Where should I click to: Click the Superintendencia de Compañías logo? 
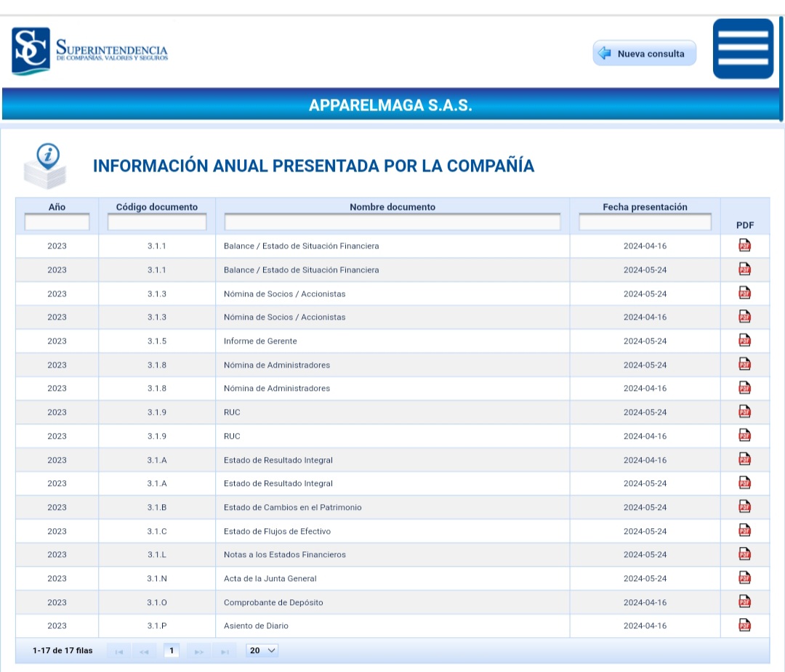[x=89, y=51]
